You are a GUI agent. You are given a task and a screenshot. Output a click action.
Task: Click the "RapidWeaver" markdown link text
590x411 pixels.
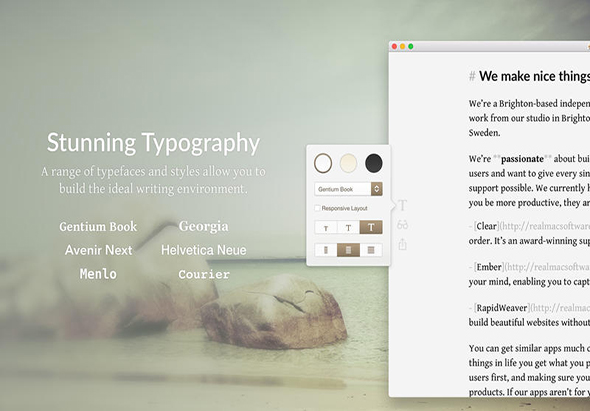(x=502, y=308)
